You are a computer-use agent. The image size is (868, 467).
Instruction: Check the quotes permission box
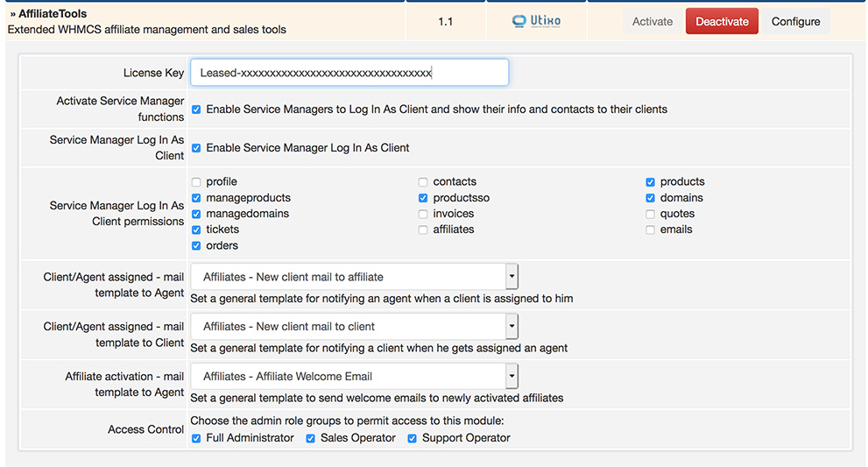650,214
